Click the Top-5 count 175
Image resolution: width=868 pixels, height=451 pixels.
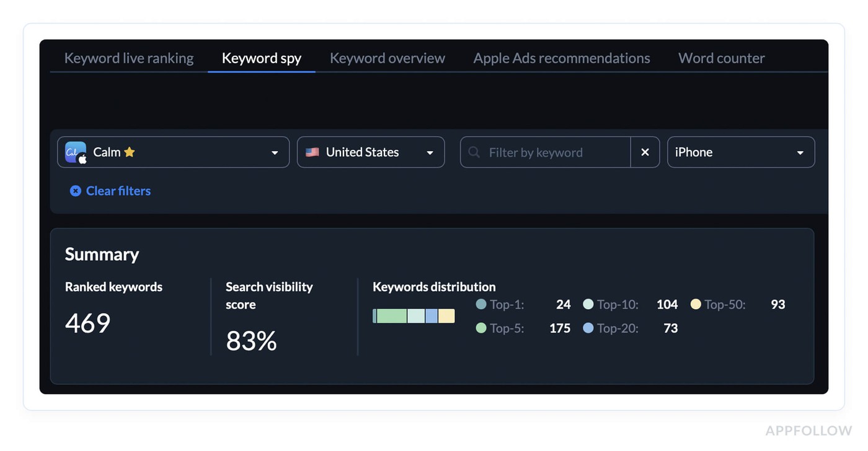point(560,328)
